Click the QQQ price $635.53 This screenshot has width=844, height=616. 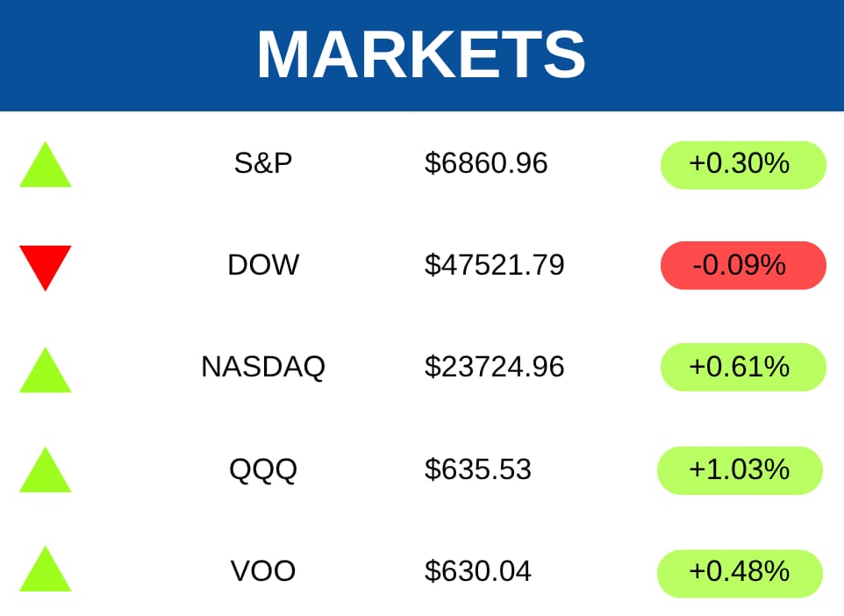[478, 469]
